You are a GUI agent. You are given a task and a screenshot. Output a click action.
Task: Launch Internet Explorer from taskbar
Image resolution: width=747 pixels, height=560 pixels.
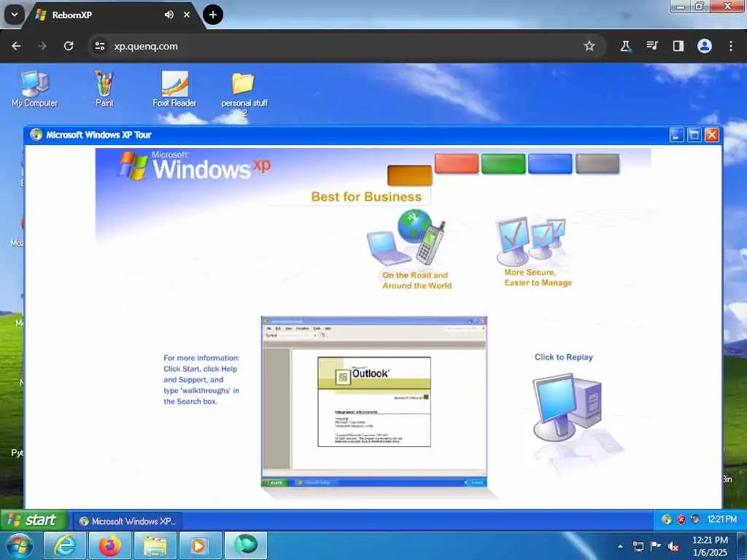point(65,545)
